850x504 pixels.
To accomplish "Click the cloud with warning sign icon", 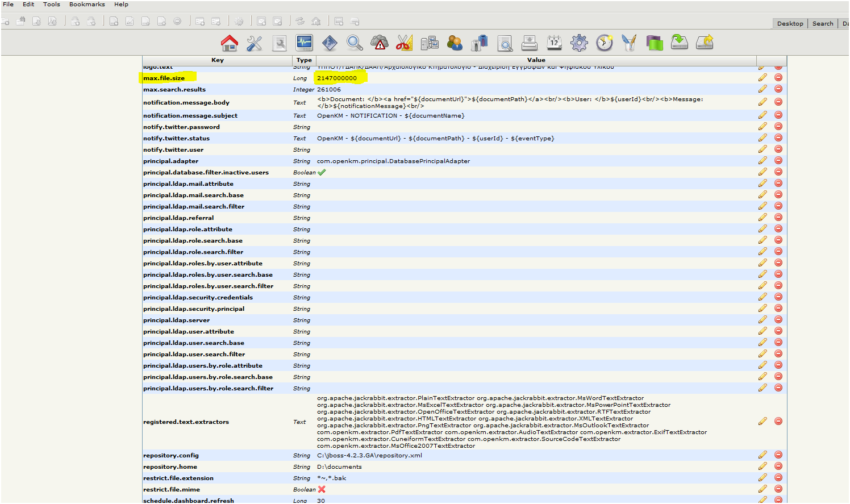I will click(379, 43).
